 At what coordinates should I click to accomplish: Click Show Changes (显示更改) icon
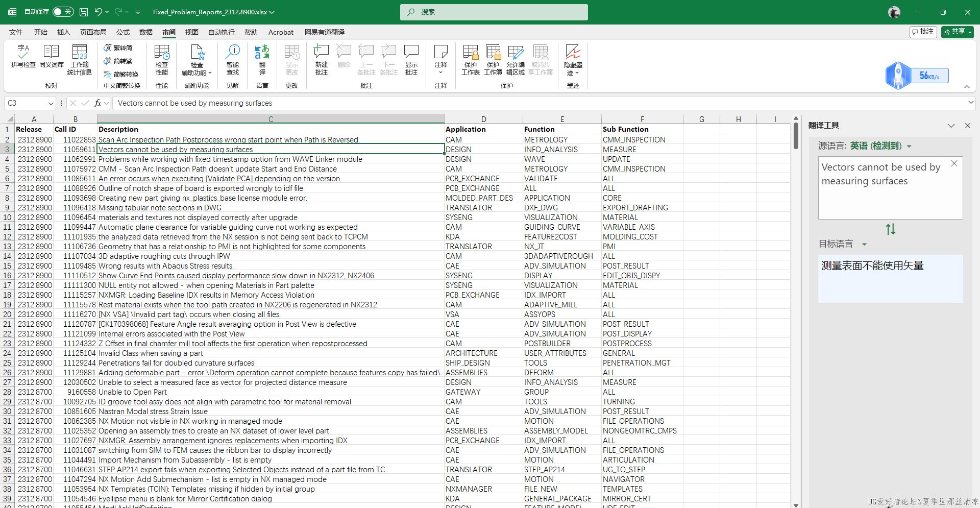(x=292, y=60)
